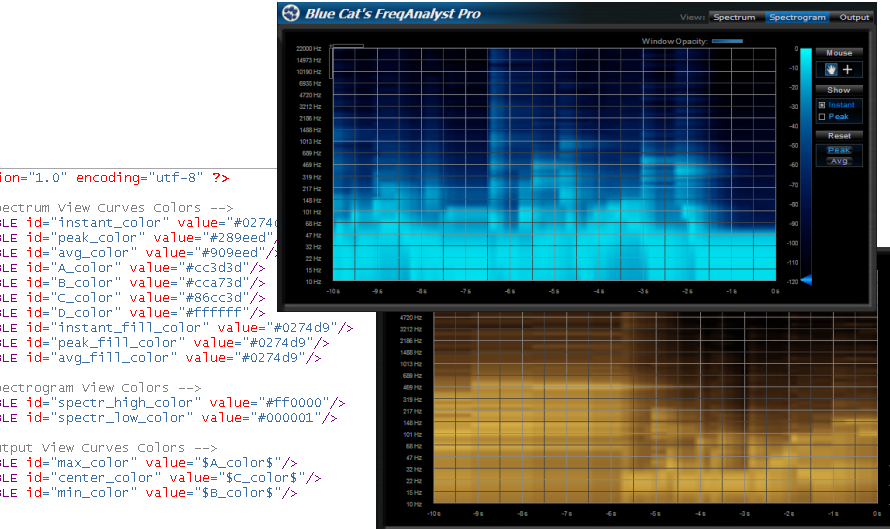890x529 pixels.
Task: Click the "22000 Hz" frequency axis label
Action: [x=308, y=49]
